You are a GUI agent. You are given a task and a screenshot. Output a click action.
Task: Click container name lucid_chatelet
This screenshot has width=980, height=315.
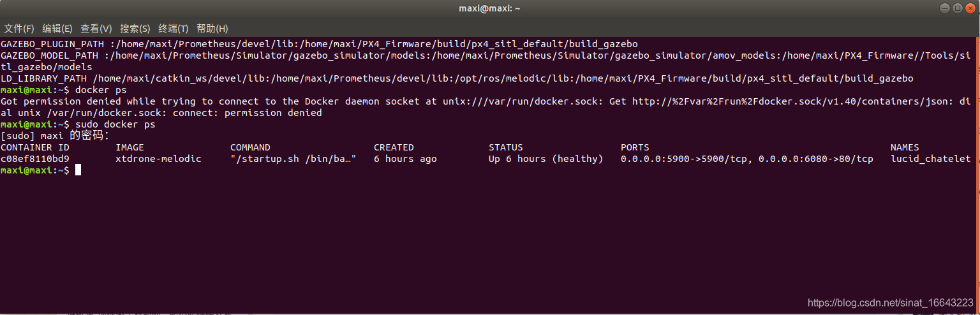click(931, 159)
